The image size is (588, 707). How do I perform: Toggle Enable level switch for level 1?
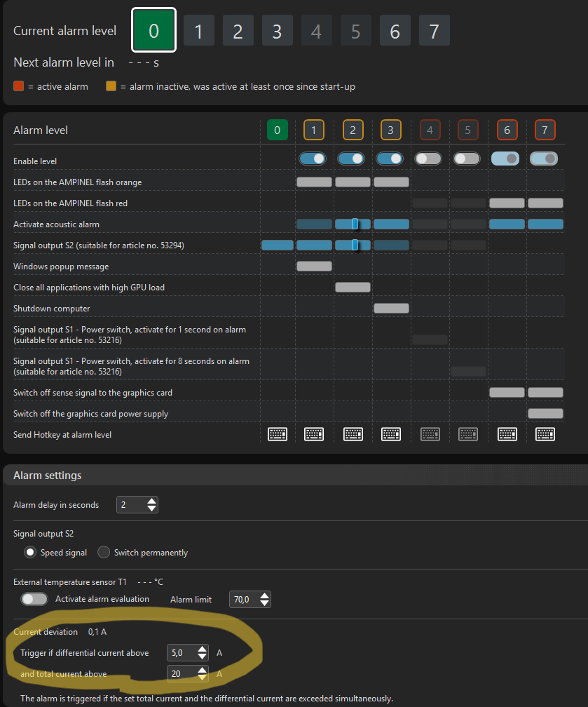(x=313, y=159)
